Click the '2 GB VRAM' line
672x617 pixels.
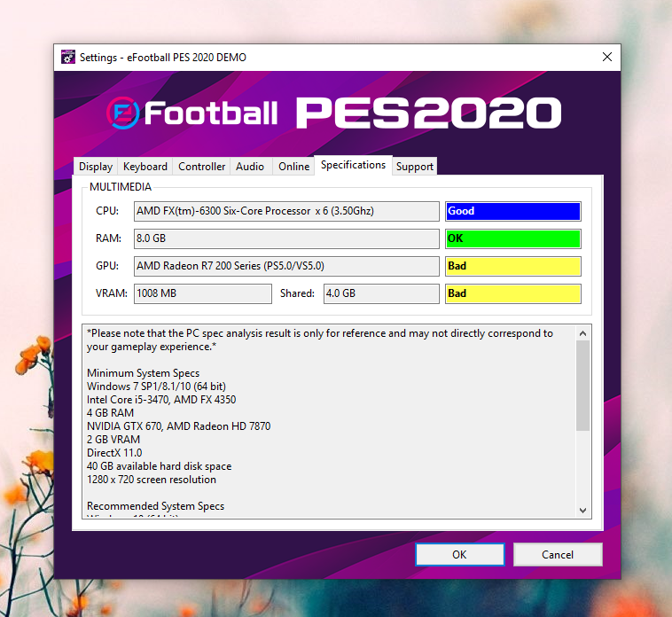click(x=113, y=440)
